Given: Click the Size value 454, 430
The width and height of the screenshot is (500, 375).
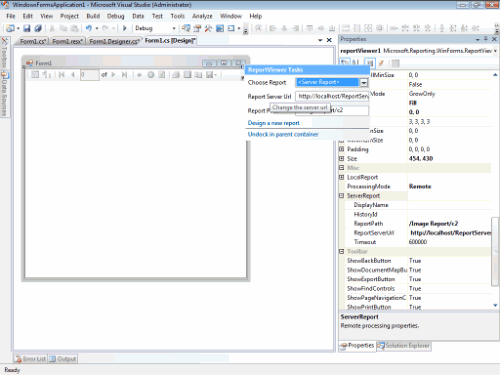Looking at the screenshot, I should 421,159.
